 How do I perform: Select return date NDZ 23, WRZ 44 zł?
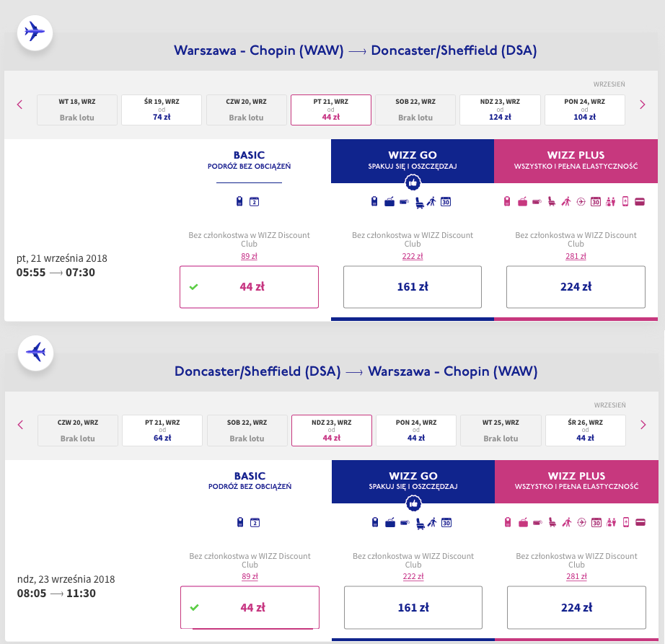[332, 431]
